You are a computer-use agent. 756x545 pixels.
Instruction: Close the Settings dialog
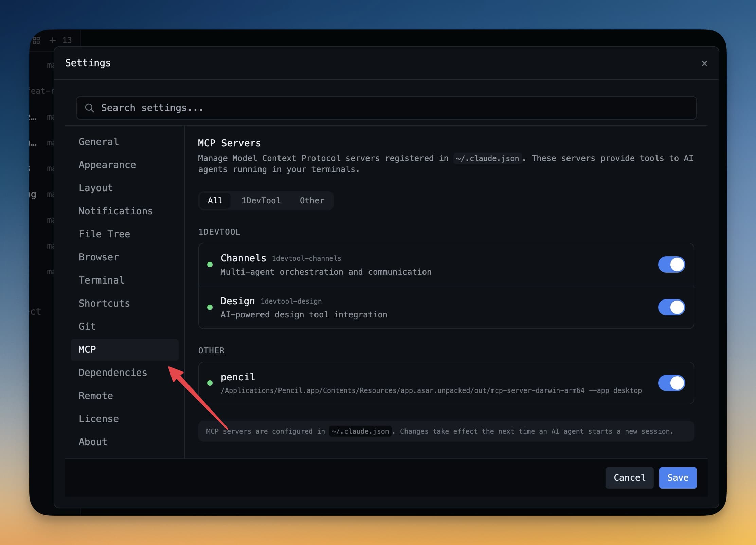(704, 63)
